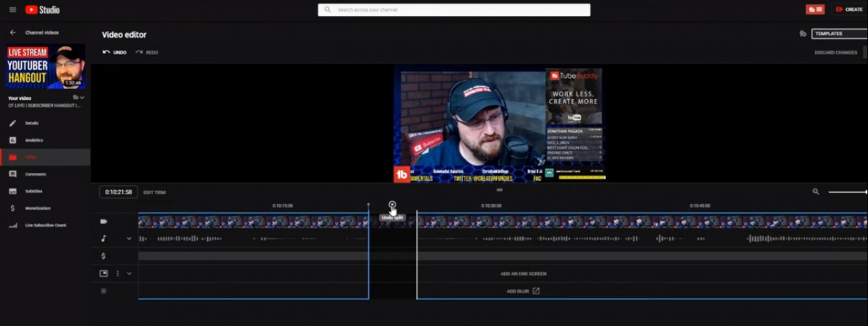Click the trim handle left of cut section
The width and height of the screenshot is (868, 326).
pos(369,253)
